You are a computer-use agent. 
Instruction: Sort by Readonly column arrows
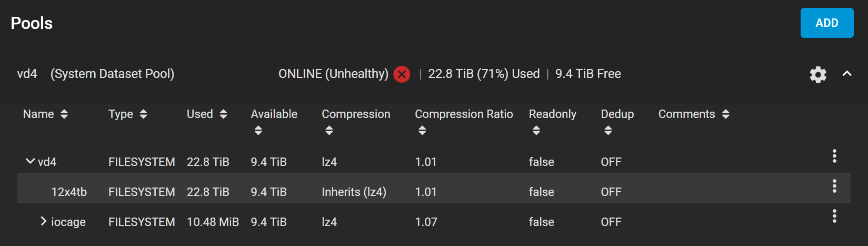[536, 131]
